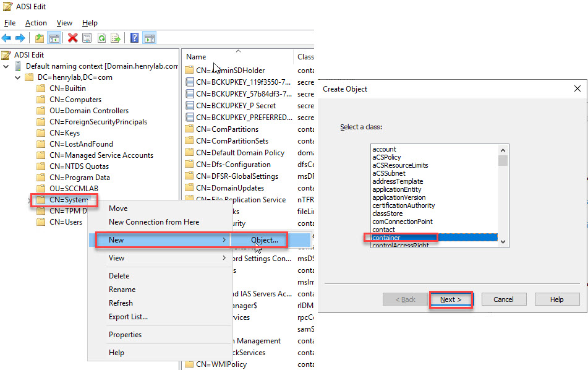The width and height of the screenshot is (588, 370).
Task: Select OU=SCCMLAB in the tree
Action: pyautogui.click(x=74, y=189)
